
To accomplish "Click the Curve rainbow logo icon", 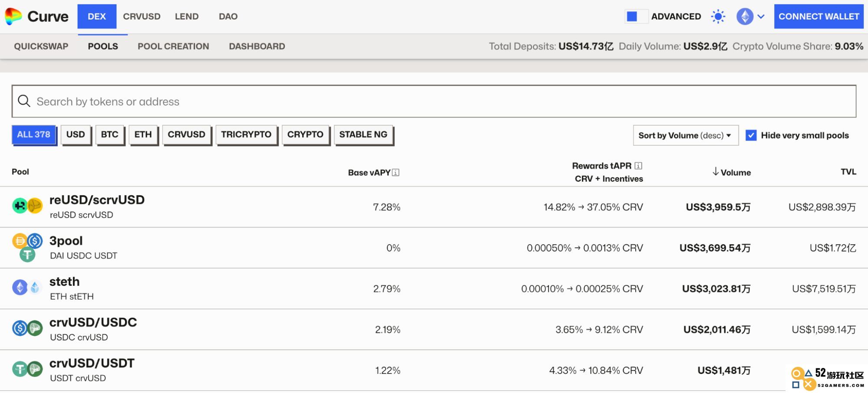I will (13, 16).
